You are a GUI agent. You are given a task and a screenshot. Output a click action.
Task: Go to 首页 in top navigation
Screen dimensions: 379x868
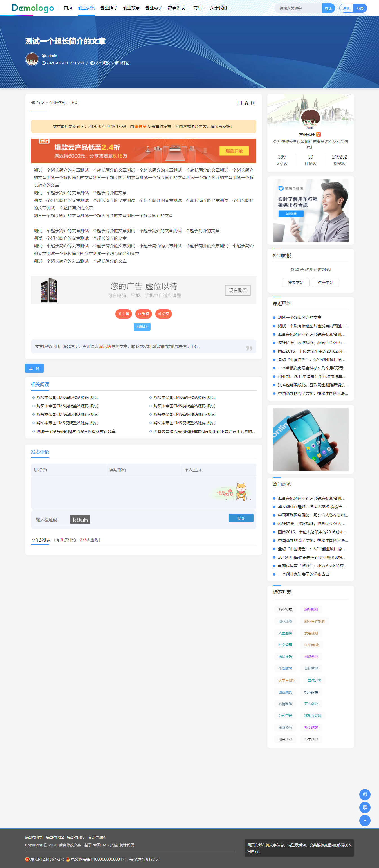coord(68,8)
